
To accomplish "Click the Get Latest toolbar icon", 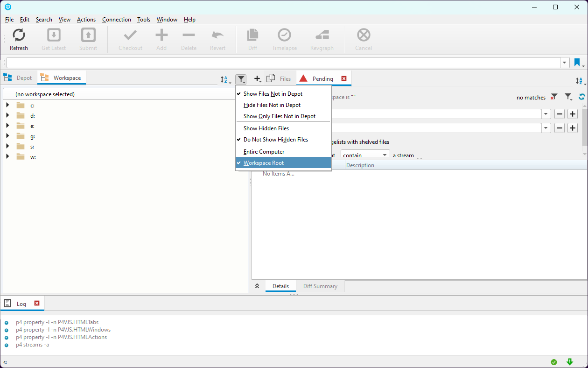I will [54, 35].
